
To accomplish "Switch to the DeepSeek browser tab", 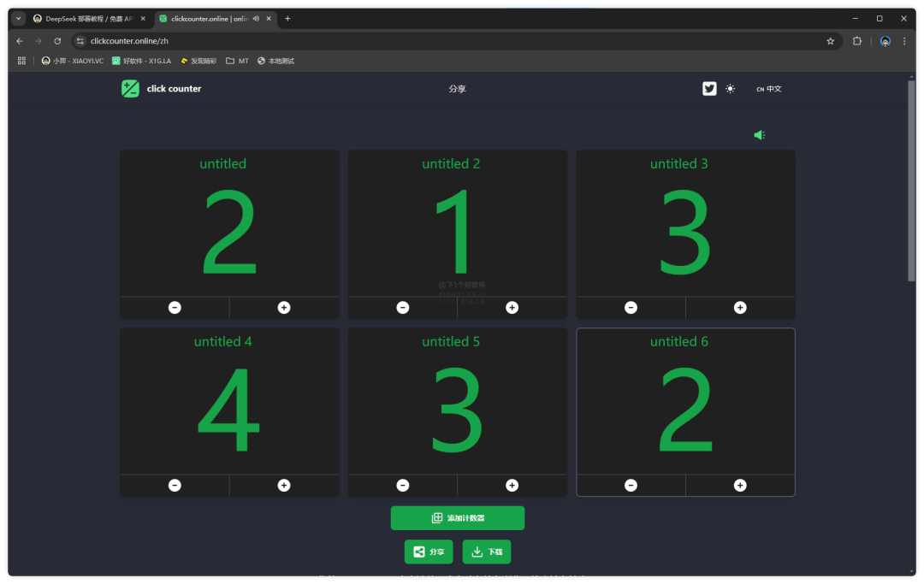I will tap(90, 19).
